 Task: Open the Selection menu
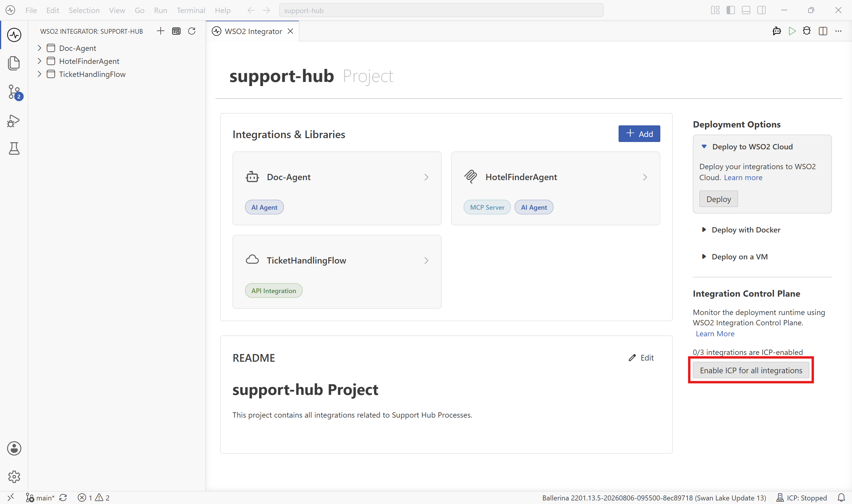click(84, 10)
